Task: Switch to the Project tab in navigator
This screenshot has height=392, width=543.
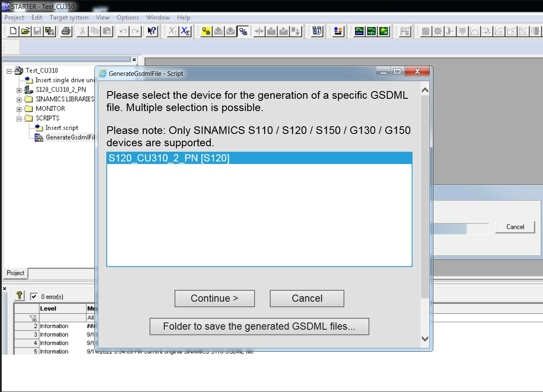Action: [16, 273]
